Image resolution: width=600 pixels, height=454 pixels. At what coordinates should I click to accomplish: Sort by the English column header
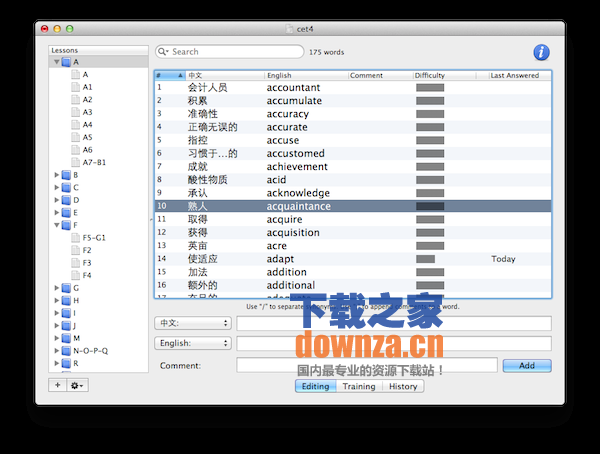tap(306, 75)
